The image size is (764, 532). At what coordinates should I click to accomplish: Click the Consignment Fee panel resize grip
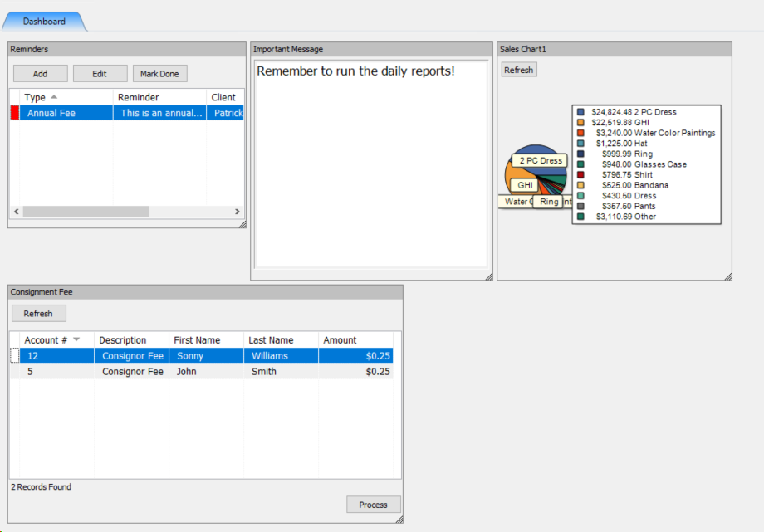[399, 520]
